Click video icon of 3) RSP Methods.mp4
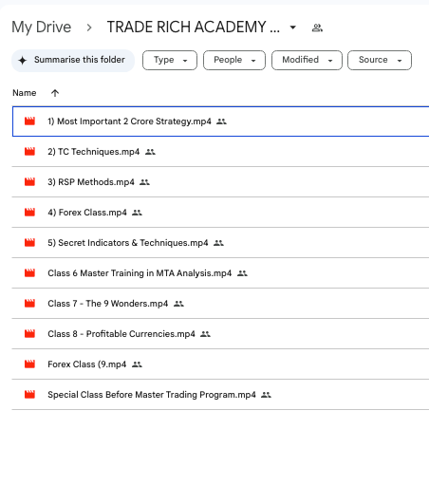This screenshot has height=504, width=429. pos(29,182)
